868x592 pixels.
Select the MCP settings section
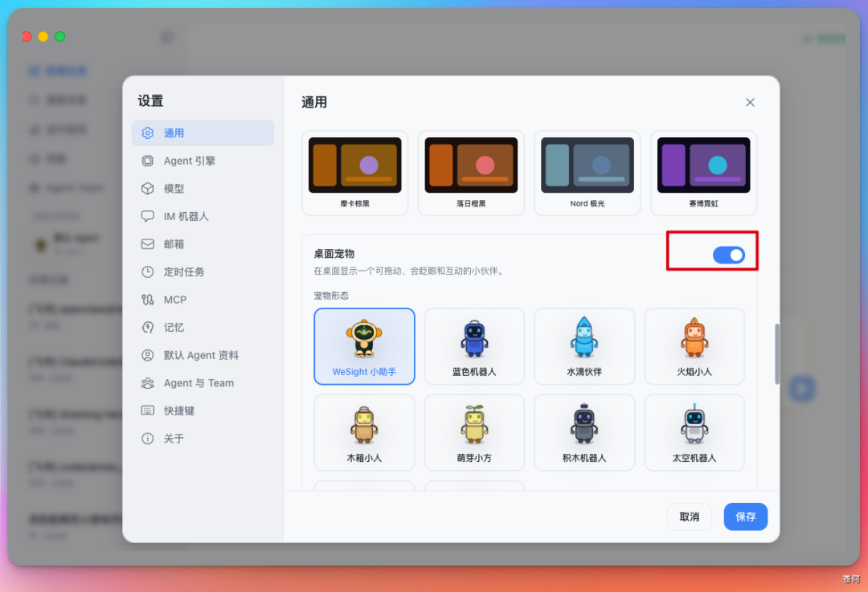point(203,300)
